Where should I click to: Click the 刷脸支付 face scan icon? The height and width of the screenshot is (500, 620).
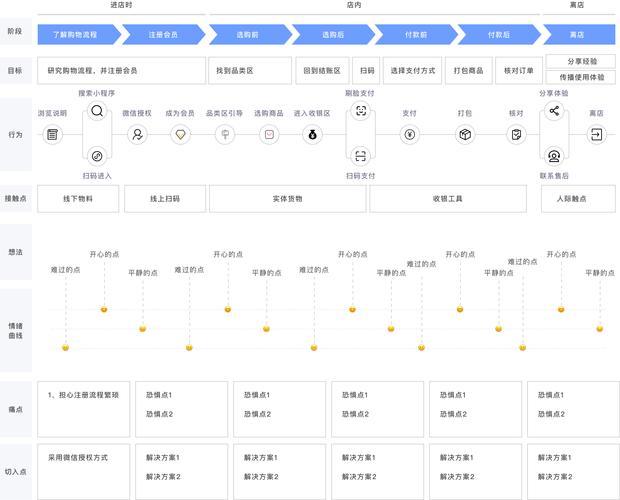tap(361, 111)
